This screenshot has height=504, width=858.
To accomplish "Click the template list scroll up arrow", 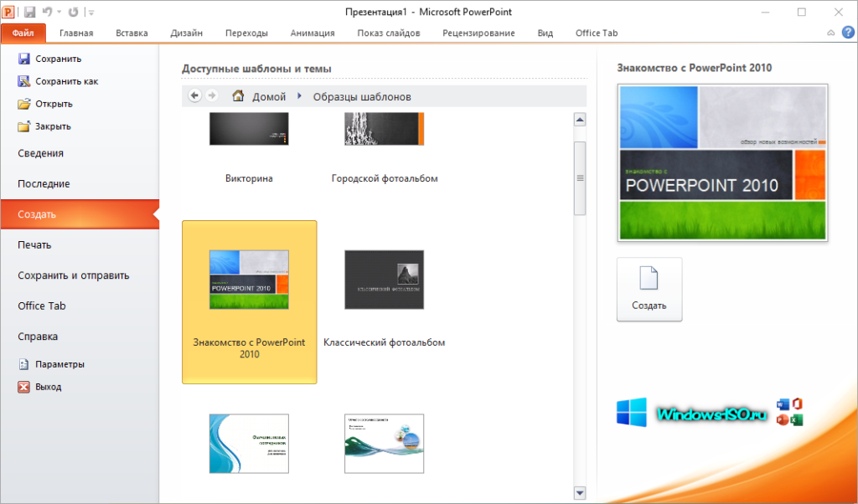I will pyautogui.click(x=580, y=119).
